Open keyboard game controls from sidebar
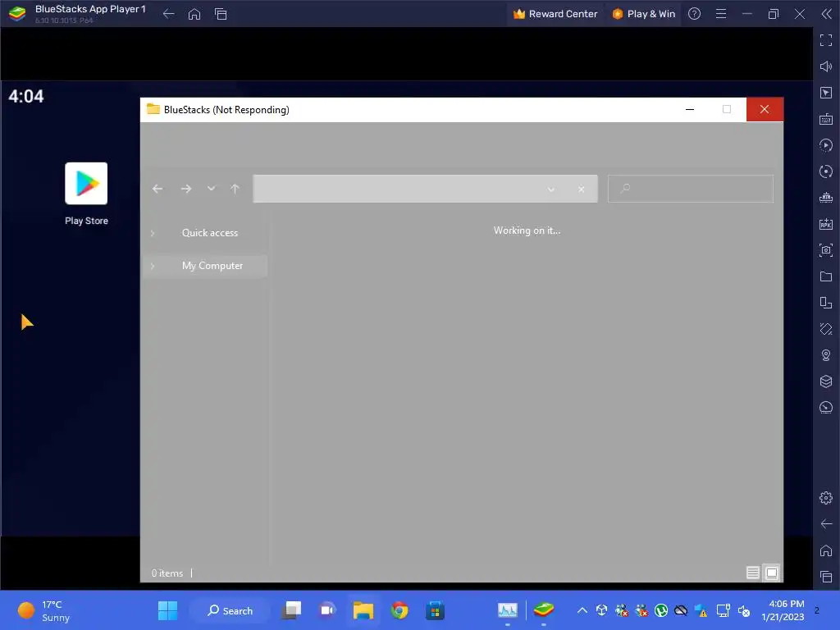Screen dimensions: 840x630 click(825, 119)
